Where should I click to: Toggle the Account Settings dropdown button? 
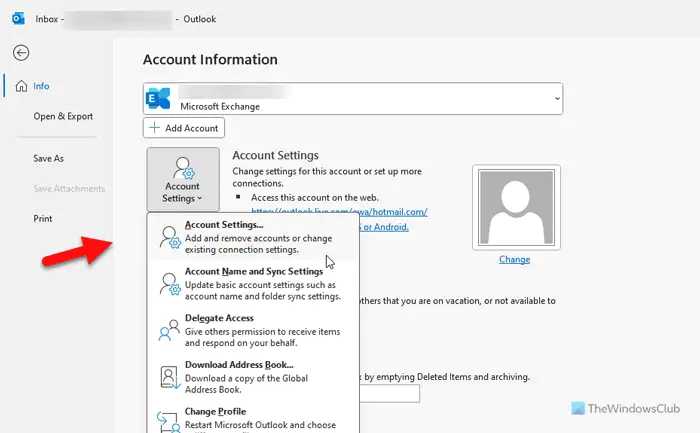tap(183, 179)
